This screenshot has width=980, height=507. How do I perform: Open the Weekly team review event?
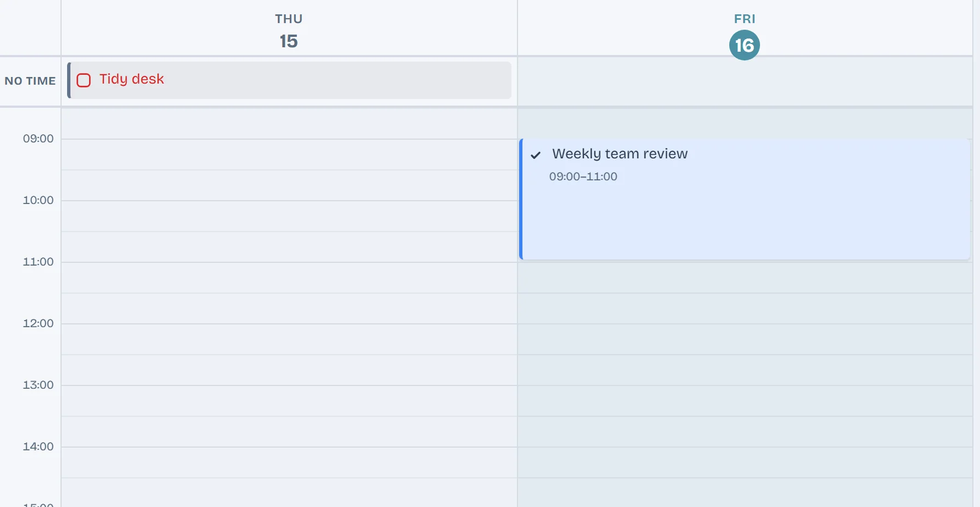point(745,199)
